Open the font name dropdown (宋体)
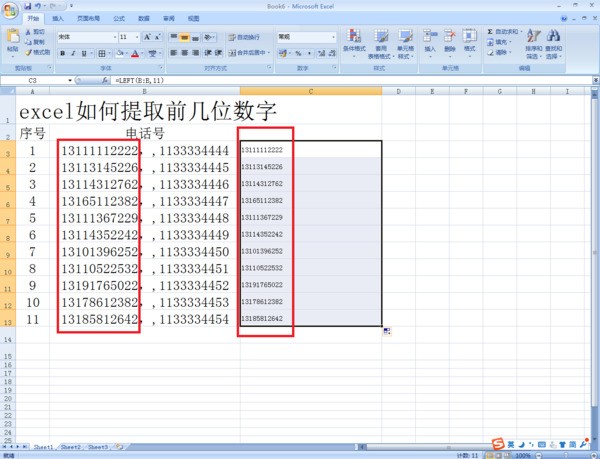 coord(84,37)
